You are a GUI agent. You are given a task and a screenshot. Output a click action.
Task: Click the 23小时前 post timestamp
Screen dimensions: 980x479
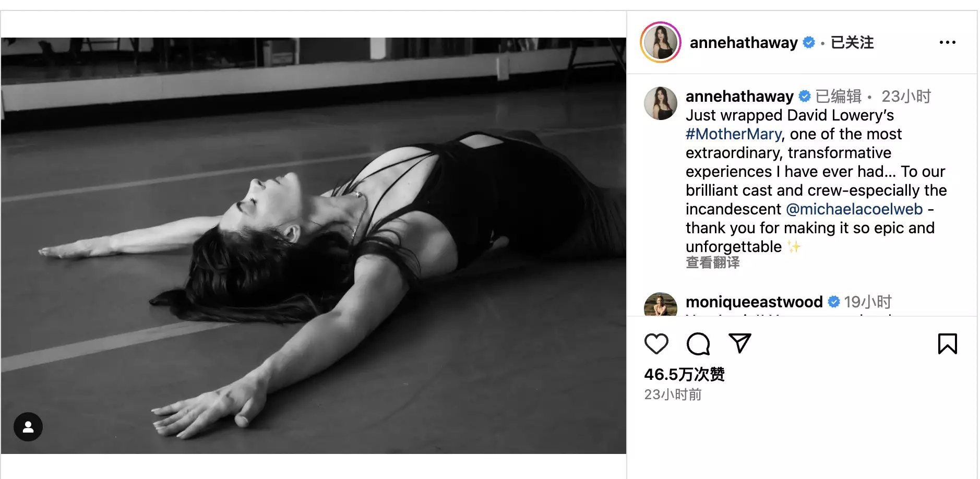[x=673, y=394]
